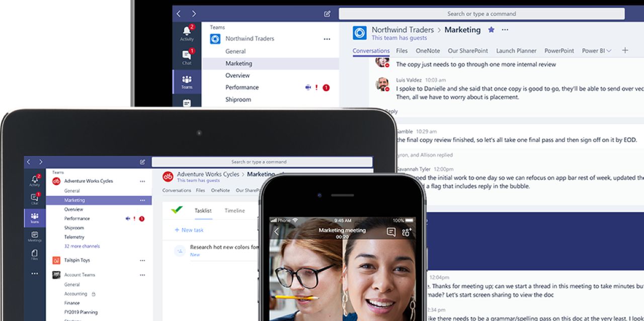Add participants using the phone icon
The height and width of the screenshot is (321, 644).
click(407, 232)
